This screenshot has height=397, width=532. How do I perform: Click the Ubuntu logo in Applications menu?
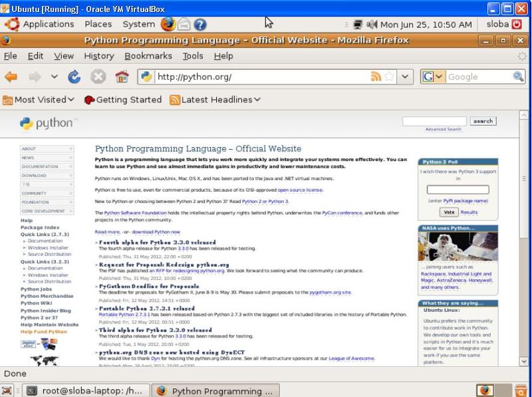pyautogui.click(x=12, y=25)
